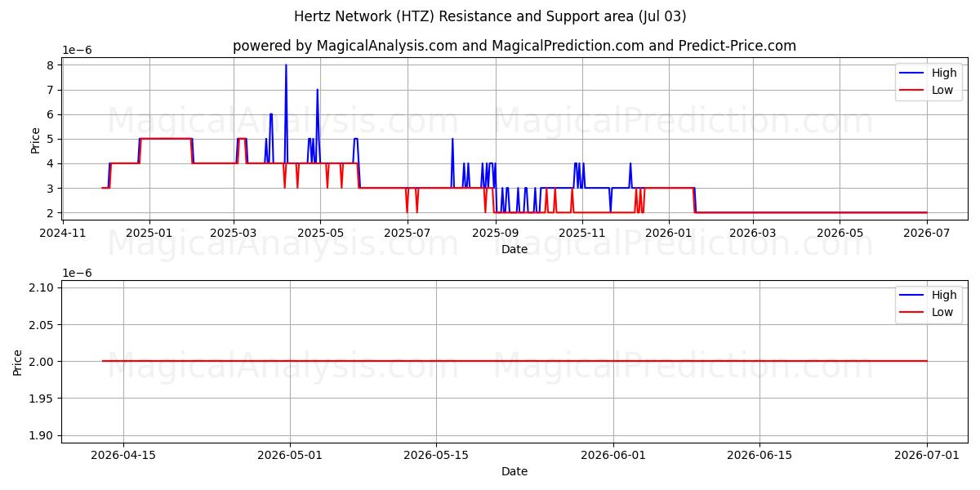Click the '1.95' price tick on bottom chart
980x490 pixels.
coord(42,399)
